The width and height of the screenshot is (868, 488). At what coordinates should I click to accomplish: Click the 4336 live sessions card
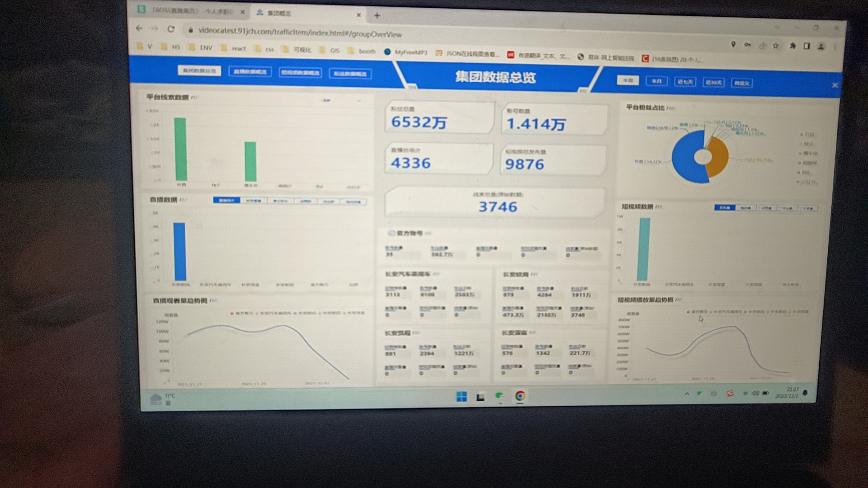[439, 158]
